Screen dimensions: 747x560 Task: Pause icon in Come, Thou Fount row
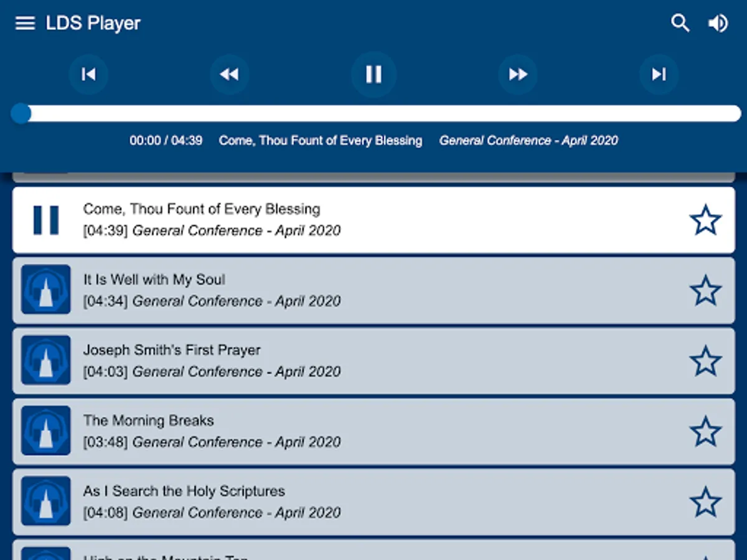pyautogui.click(x=46, y=220)
